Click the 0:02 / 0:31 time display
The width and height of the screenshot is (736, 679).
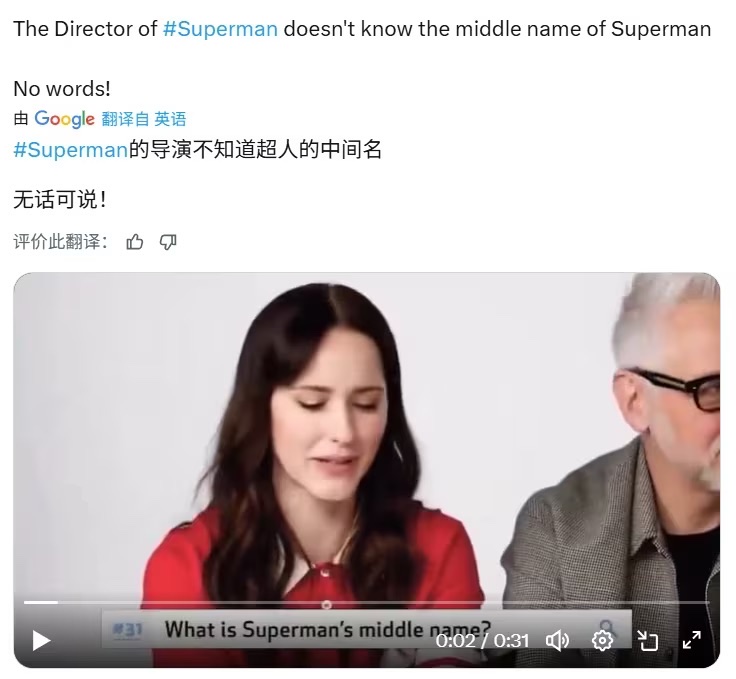[482, 641]
